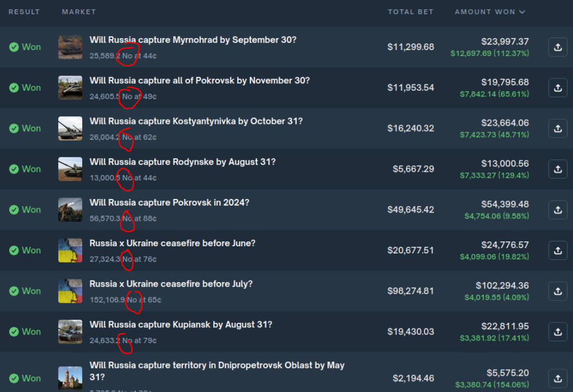Click the Market column header
The image size is (573, 392).
click(x=79, y=12)
